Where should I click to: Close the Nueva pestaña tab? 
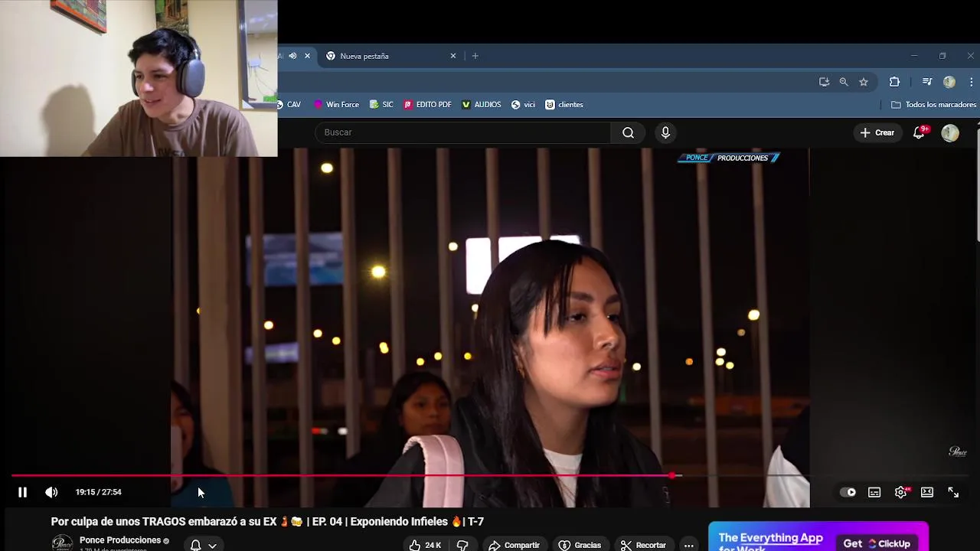click(x=453, y=56)
